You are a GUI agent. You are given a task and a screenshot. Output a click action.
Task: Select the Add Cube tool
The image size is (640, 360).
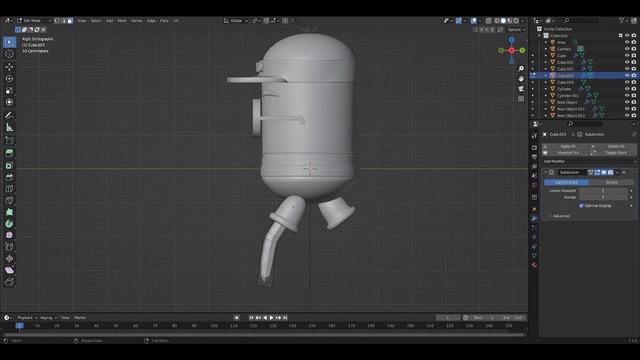(9, 140)
